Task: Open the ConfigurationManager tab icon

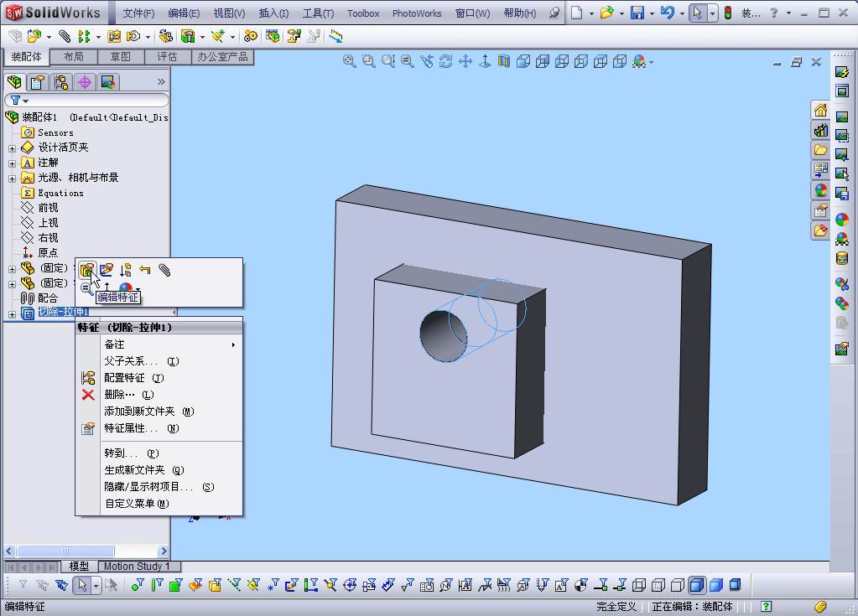Action: click(x=60, y=82)
